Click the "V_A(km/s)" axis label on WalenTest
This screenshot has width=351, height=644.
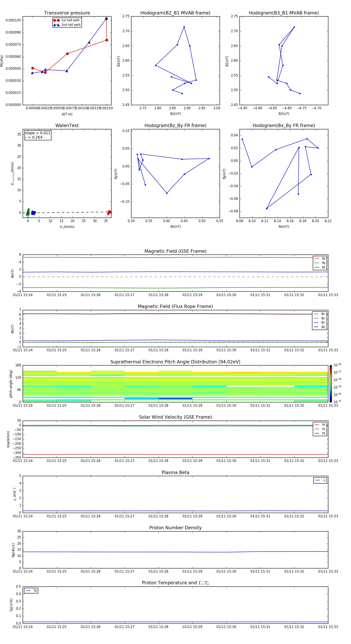(67, 227)
